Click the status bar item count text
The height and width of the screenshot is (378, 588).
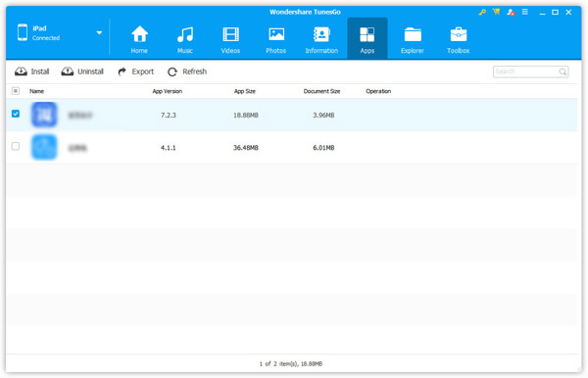tap(291, 363)
